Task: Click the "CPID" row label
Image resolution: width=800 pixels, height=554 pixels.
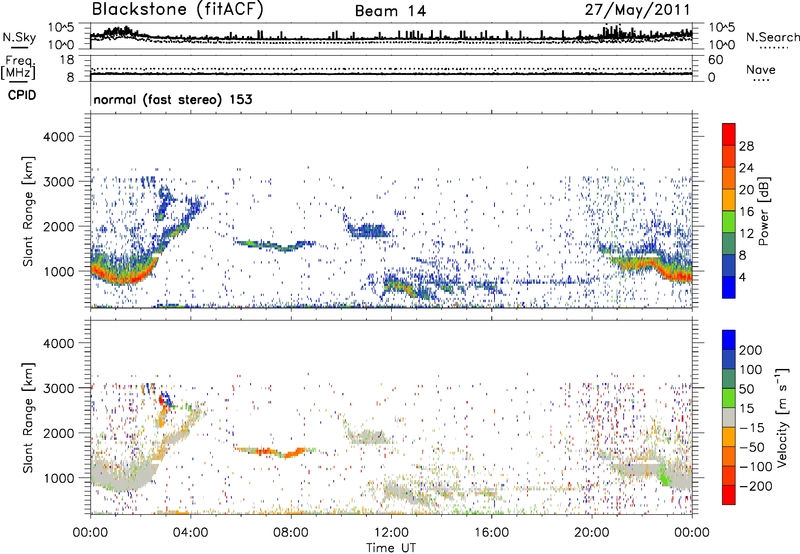Action: point(22,95)
